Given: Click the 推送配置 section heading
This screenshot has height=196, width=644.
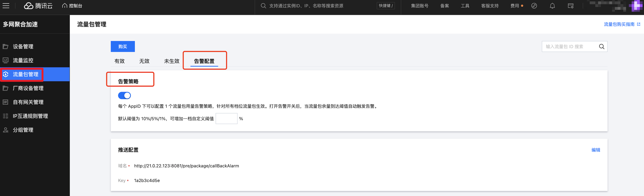Looking at the screenshot, I should coord(128,150).
